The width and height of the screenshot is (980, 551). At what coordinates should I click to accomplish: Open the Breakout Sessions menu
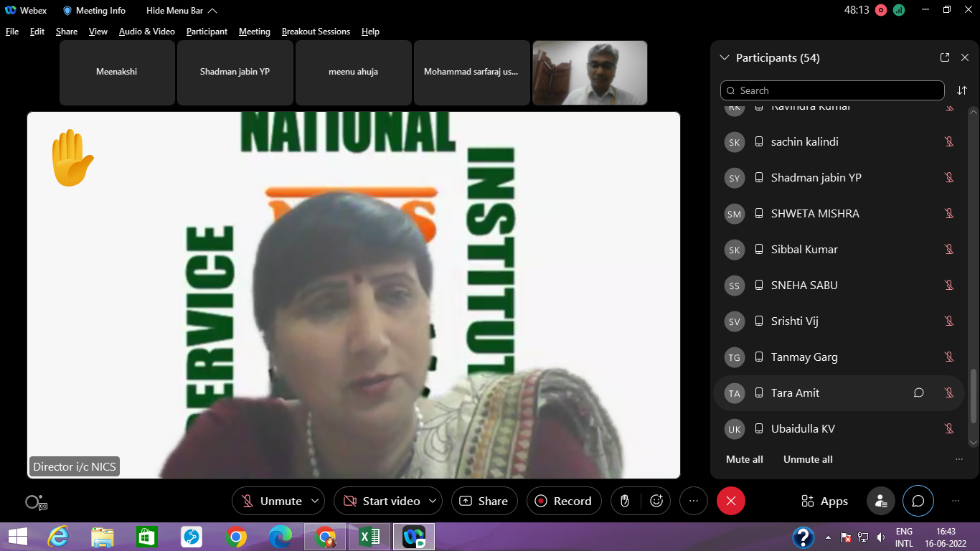316,32
